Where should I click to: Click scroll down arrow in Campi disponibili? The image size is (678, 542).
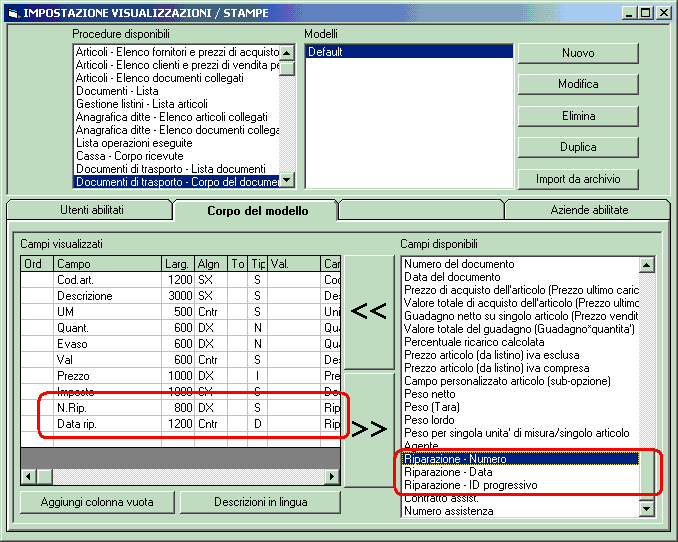tap(646, 508)
